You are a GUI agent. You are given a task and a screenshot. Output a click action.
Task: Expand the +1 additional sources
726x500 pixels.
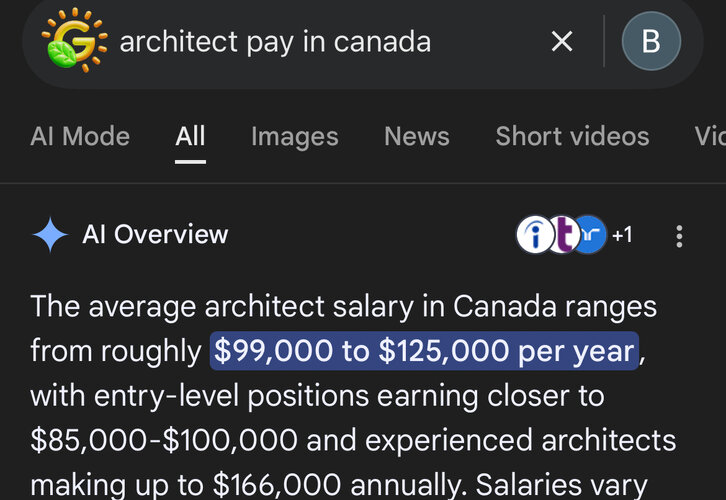[x=622, y=235]
